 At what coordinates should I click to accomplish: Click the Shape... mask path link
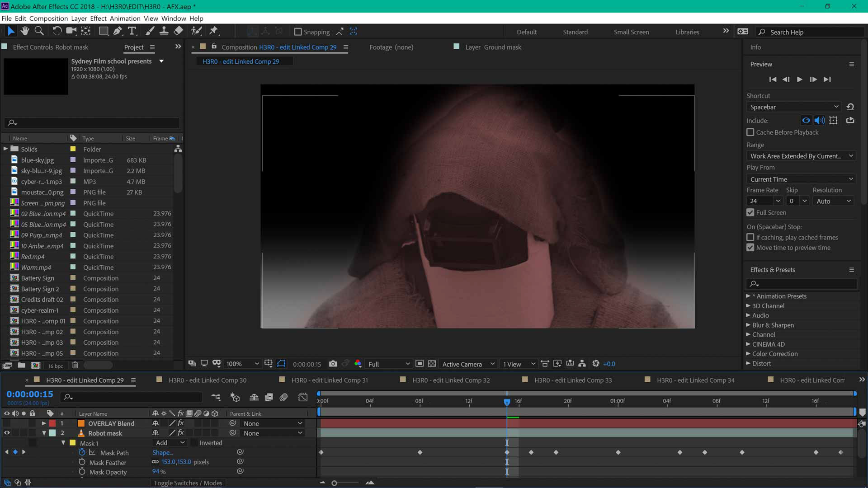point(162,452)
